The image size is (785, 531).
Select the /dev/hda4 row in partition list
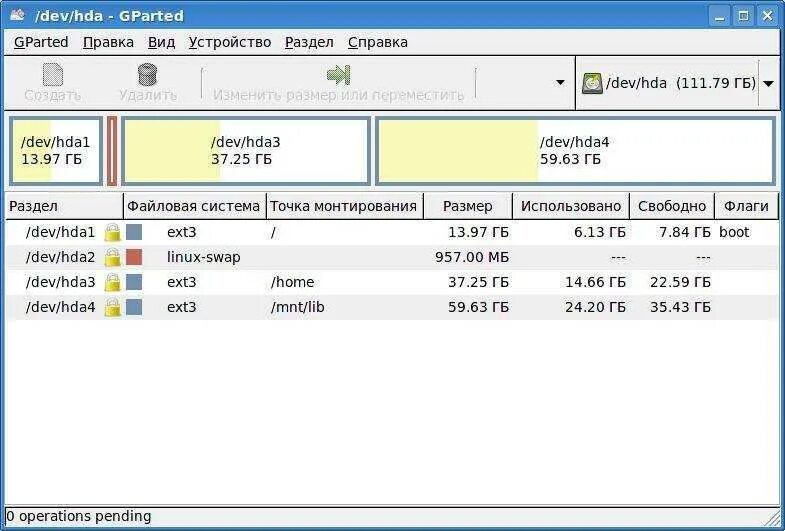[x=392, y=308]
